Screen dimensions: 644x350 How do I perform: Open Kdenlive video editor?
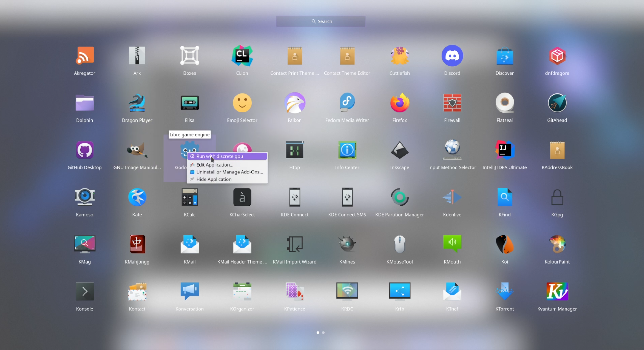click(x=452, y=197)
